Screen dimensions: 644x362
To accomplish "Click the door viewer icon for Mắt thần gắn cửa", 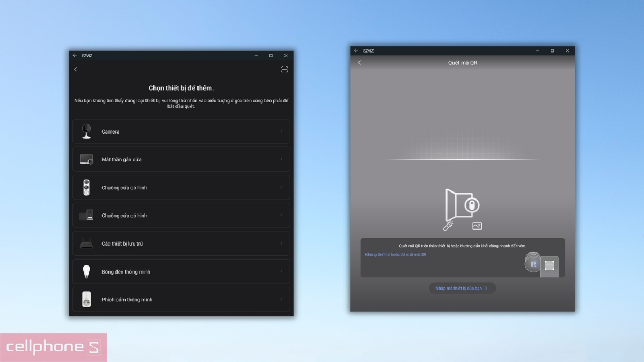I will tap(86, 159).
